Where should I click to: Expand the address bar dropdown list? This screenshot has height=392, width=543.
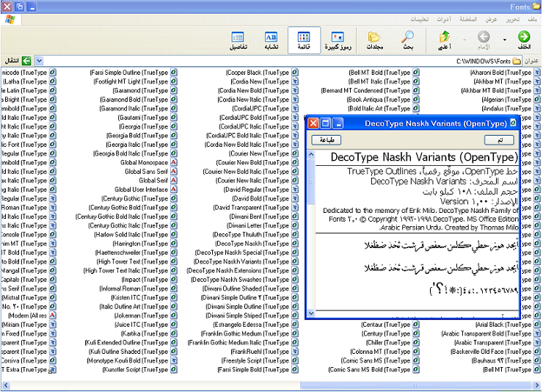click(x=39, y=61)
